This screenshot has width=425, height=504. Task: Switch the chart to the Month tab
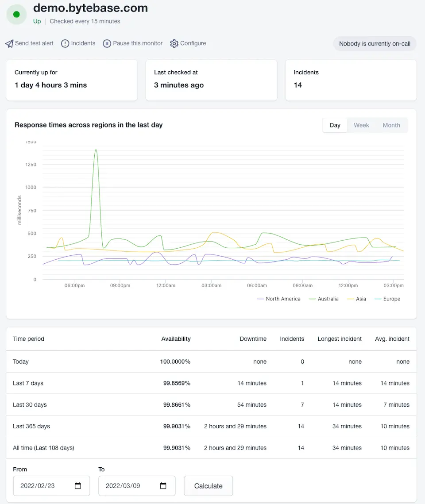click(391, 125)
